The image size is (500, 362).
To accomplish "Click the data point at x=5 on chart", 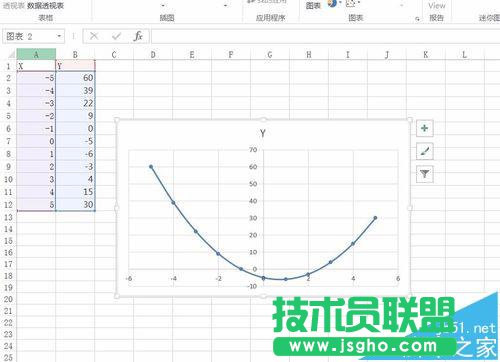I will [375, 218].
